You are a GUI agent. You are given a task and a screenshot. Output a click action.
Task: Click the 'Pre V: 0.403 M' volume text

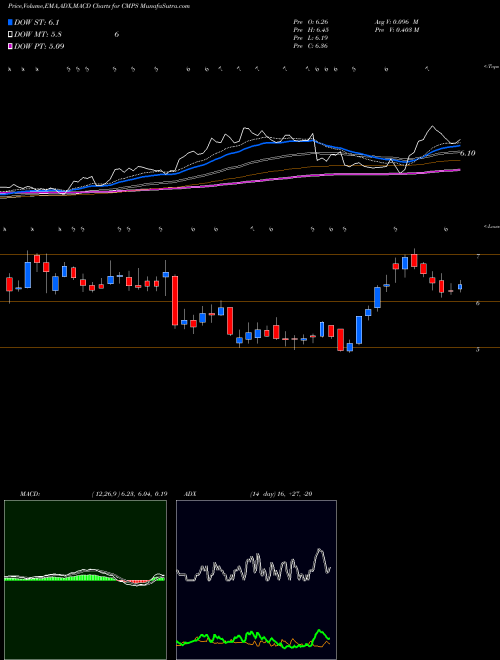396,30
